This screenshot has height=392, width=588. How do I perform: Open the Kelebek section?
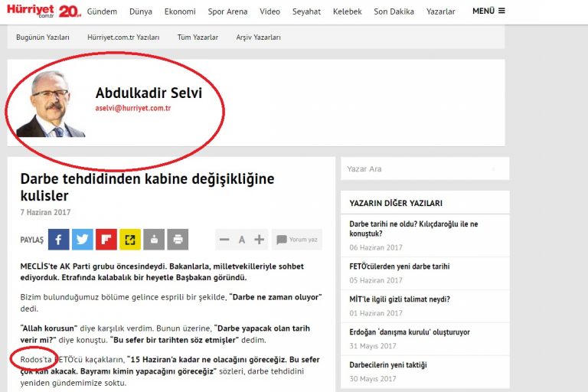coord(348,11)
